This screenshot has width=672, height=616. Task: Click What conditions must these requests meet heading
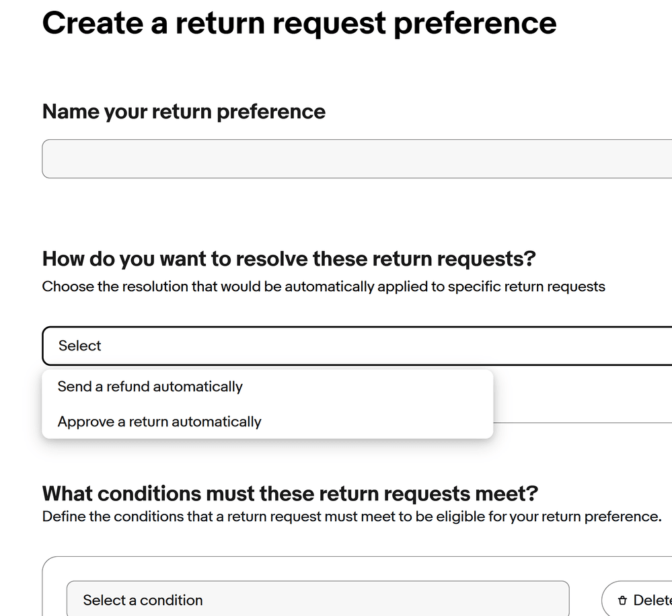coord(290,494)
